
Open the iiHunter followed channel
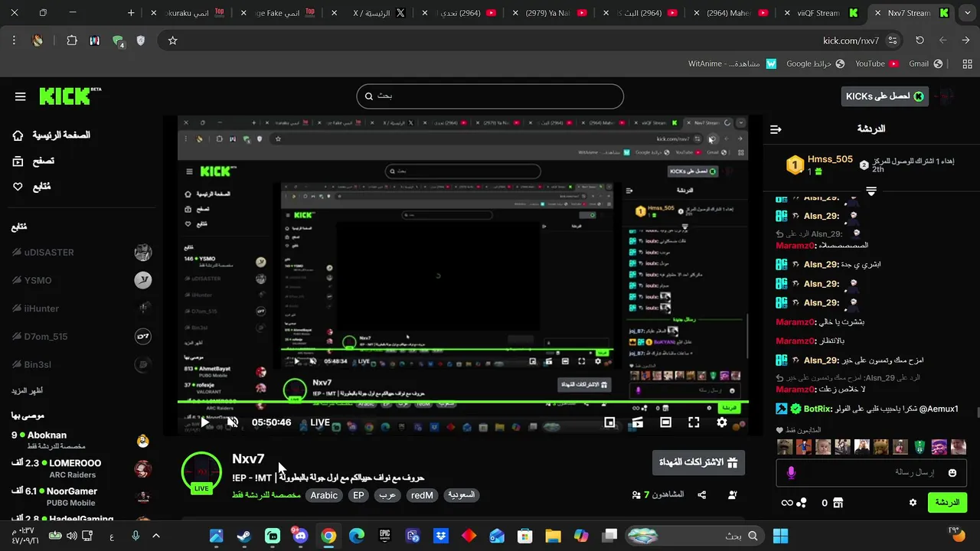click(x=81, y=308)
